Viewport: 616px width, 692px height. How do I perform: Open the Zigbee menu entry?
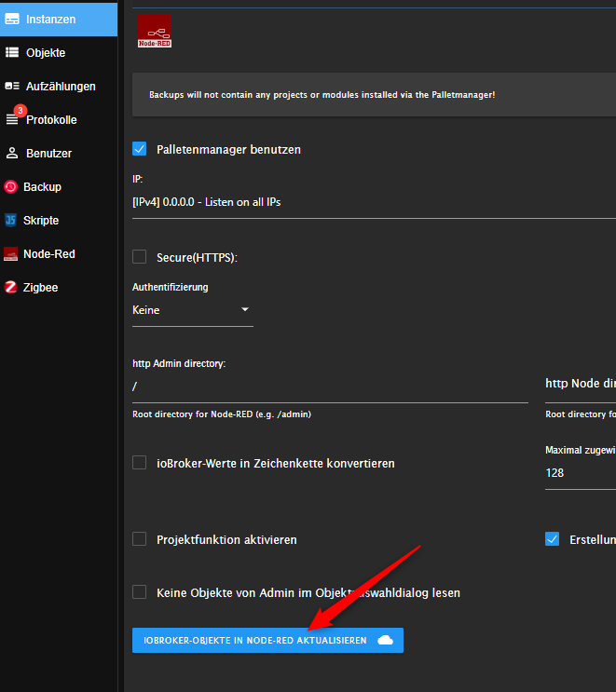59,287
